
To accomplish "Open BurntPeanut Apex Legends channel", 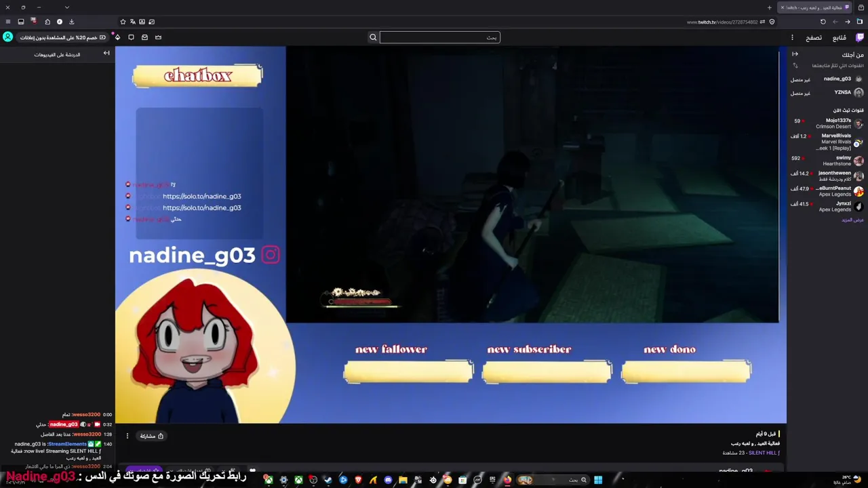I will point(827,191).
